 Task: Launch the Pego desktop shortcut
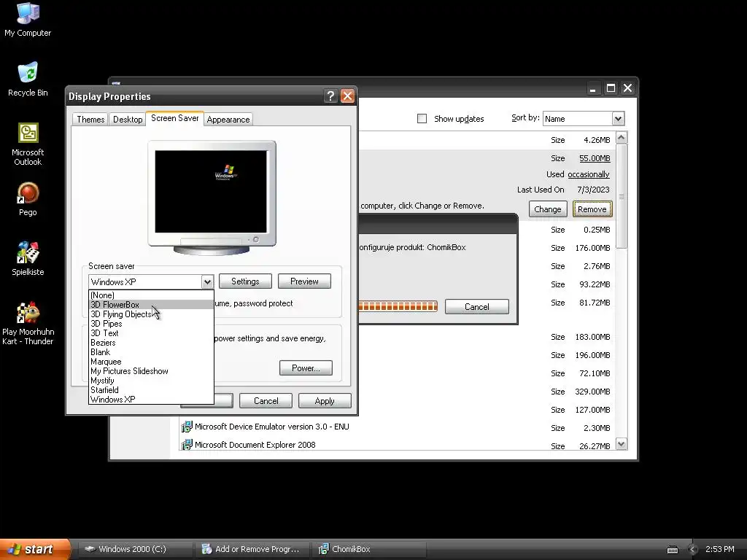28,199
